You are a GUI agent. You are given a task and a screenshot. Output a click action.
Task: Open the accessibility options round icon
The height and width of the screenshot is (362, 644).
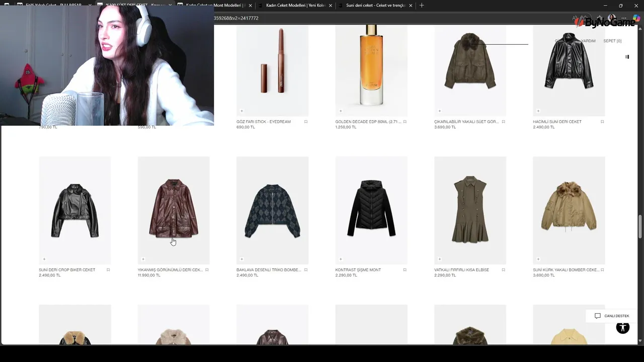coord(623,327)
